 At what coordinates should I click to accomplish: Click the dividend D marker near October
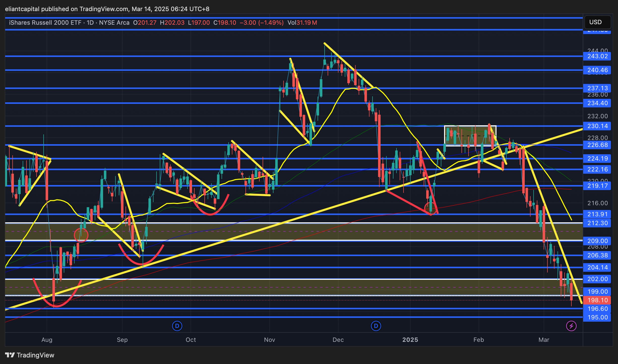177,326
